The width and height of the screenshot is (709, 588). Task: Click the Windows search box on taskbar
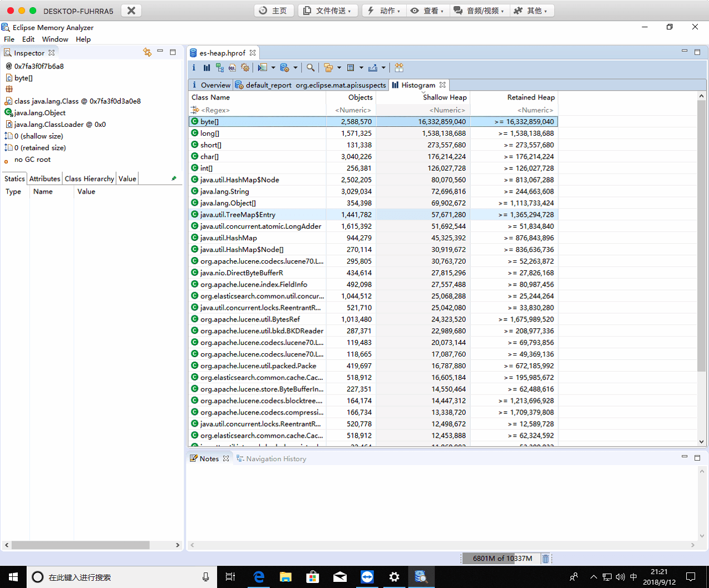point(122,577)
